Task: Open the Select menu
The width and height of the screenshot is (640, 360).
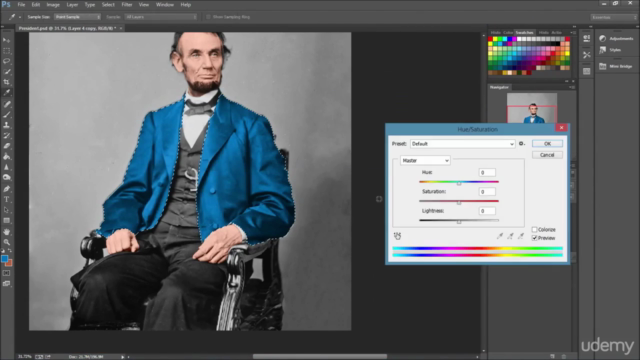Action: point(108,5)
